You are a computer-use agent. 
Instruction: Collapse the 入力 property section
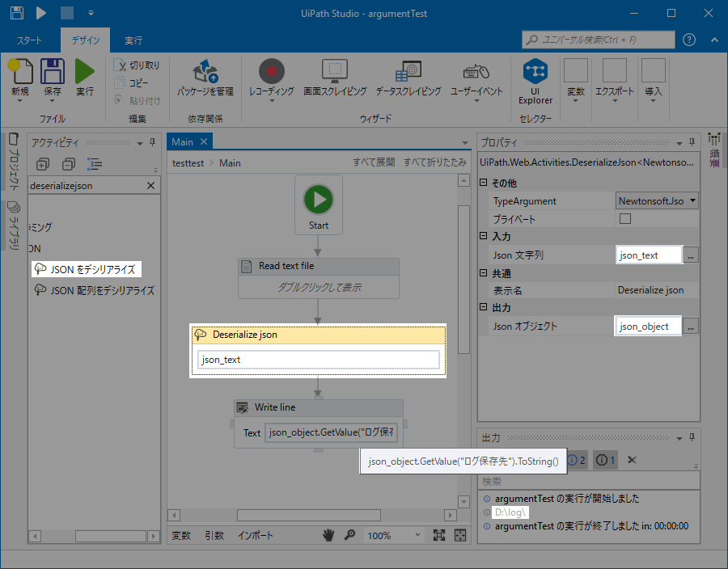pyautogui.click(x=484, y=235)
